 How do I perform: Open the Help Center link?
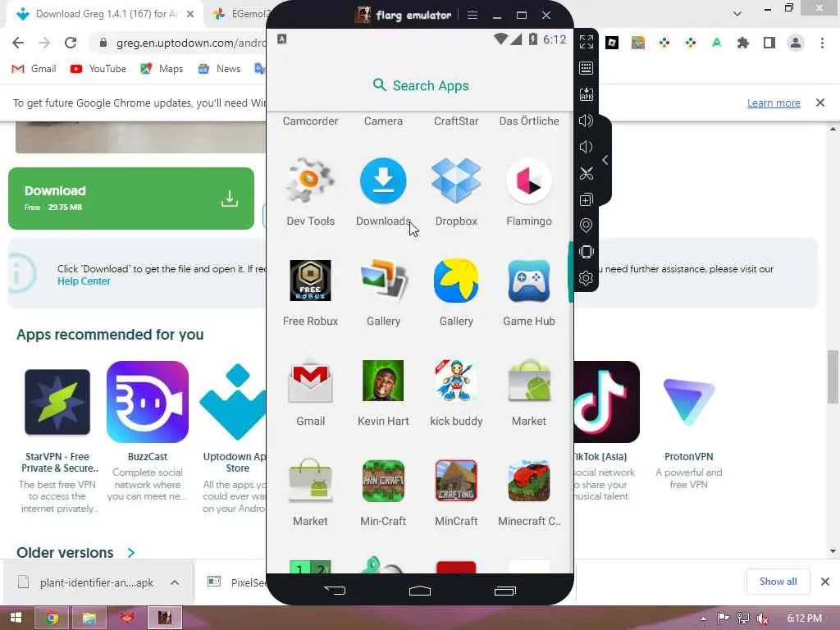(x=84, y=281)
